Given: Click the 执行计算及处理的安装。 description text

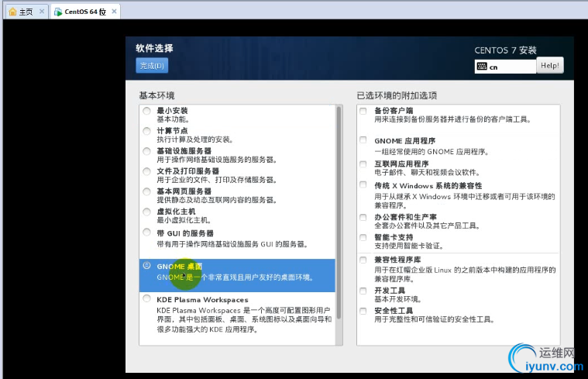Looking at the screenshot, I should point(195,140).
